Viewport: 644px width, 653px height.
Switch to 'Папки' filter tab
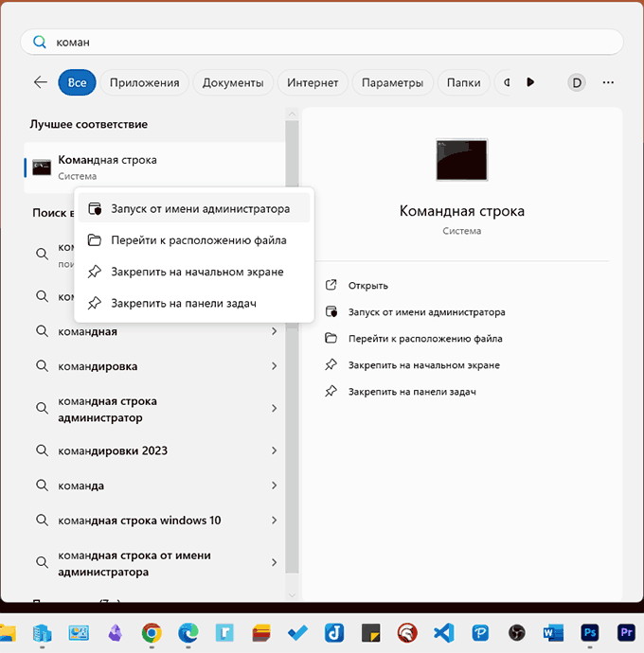point(463,82)
